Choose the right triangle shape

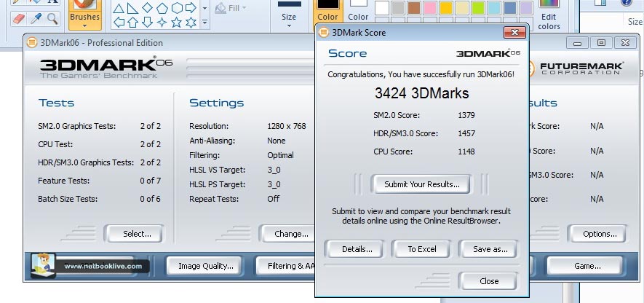pos(132,8)
